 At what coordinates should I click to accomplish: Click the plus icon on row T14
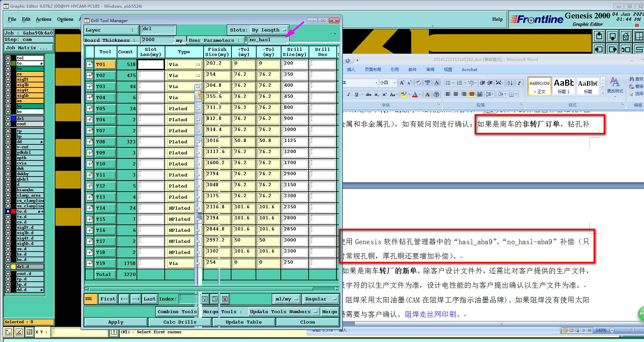point(90,208)
